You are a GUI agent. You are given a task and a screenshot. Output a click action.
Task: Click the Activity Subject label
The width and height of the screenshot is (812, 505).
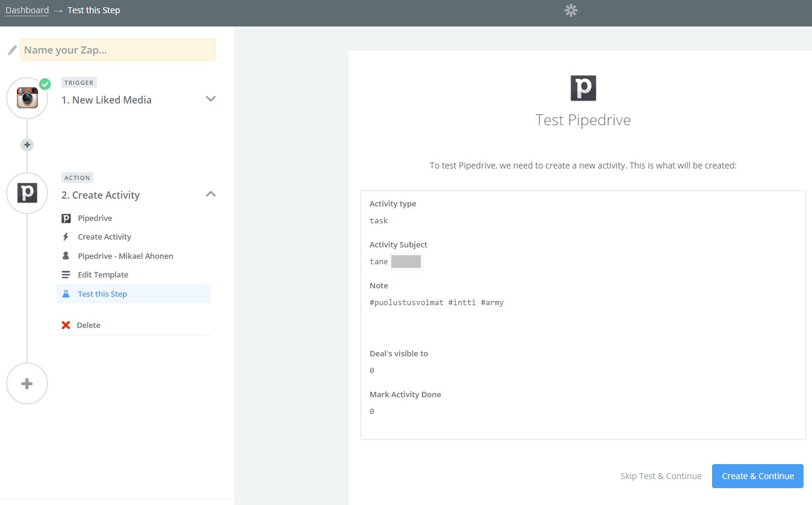pos(398,244)
